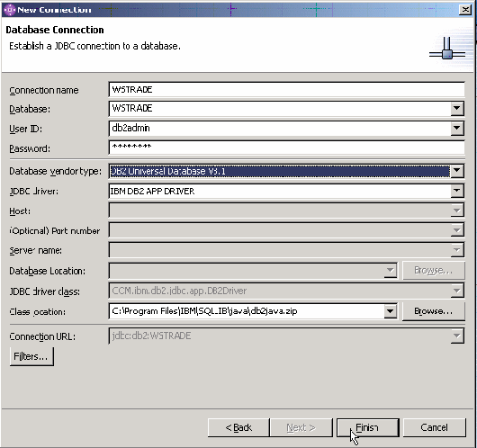Click the Connection name field
This screenshot has height=448, width=477.
(x=286, y=90)
